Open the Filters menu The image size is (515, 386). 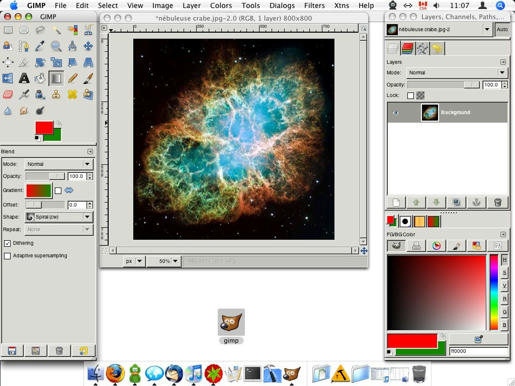click(314, 5)
